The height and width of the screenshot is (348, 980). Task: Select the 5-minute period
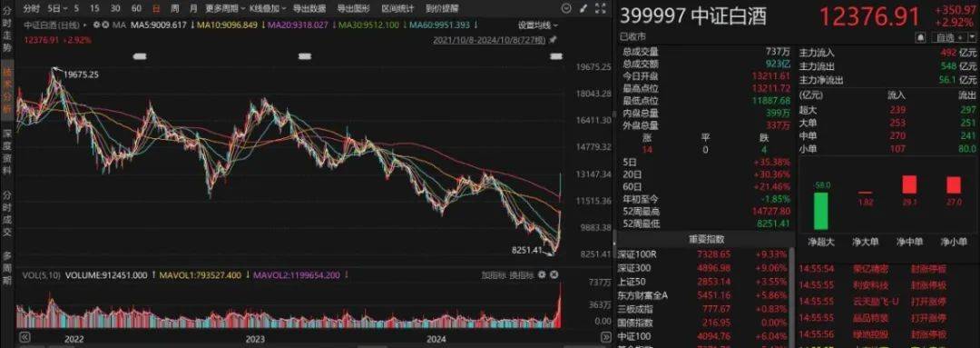(76, 9)
